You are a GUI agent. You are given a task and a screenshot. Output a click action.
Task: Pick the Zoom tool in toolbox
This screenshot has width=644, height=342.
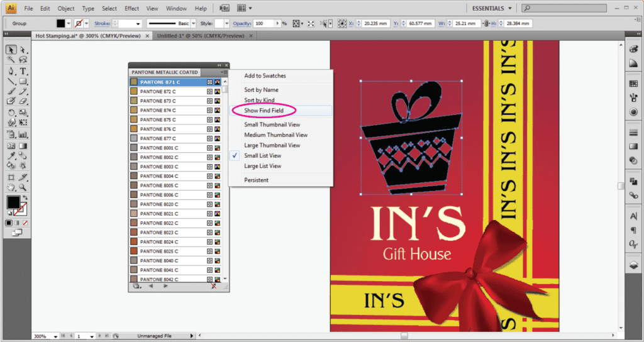point(23,187)
